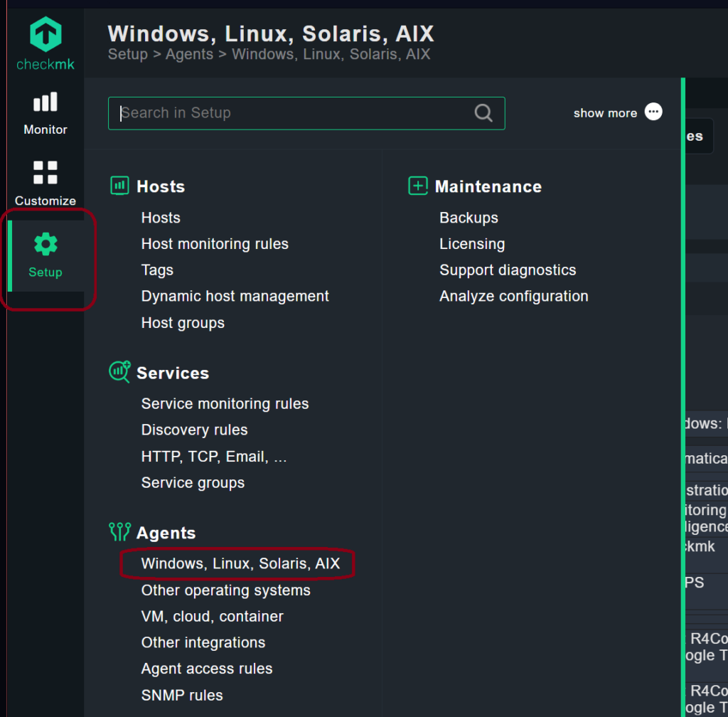Open the Services heading
728x717 pixels.
(x=173, y=373)
